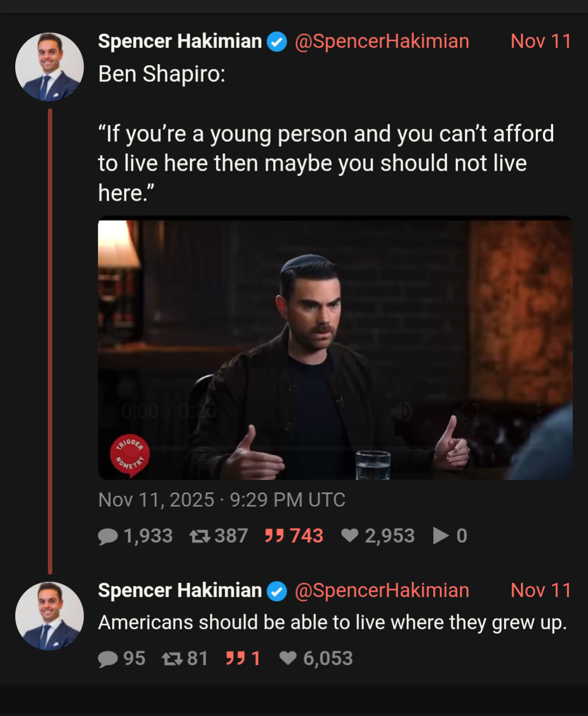This screenshot has height=716, width=588.
Task: Click the reply icon showing 1,933 comments
Action: point(108,537)
